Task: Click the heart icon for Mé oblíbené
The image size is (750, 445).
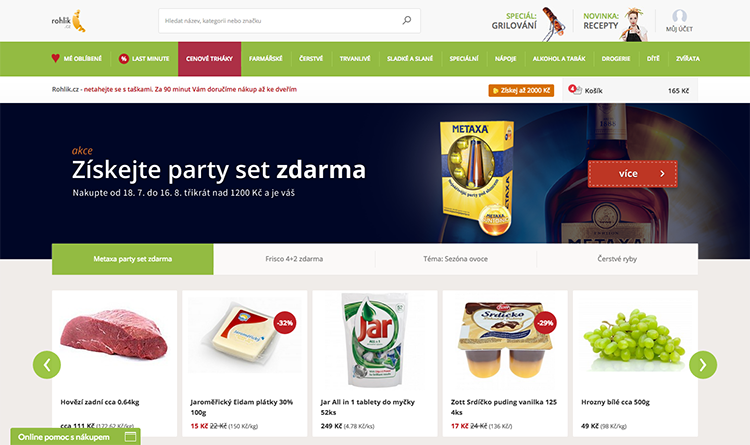Action: [x=55, y=58]
